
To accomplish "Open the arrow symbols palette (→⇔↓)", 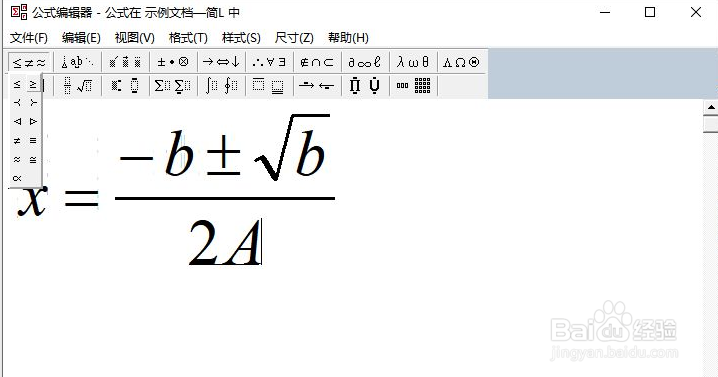I will [x=221, y=62].
